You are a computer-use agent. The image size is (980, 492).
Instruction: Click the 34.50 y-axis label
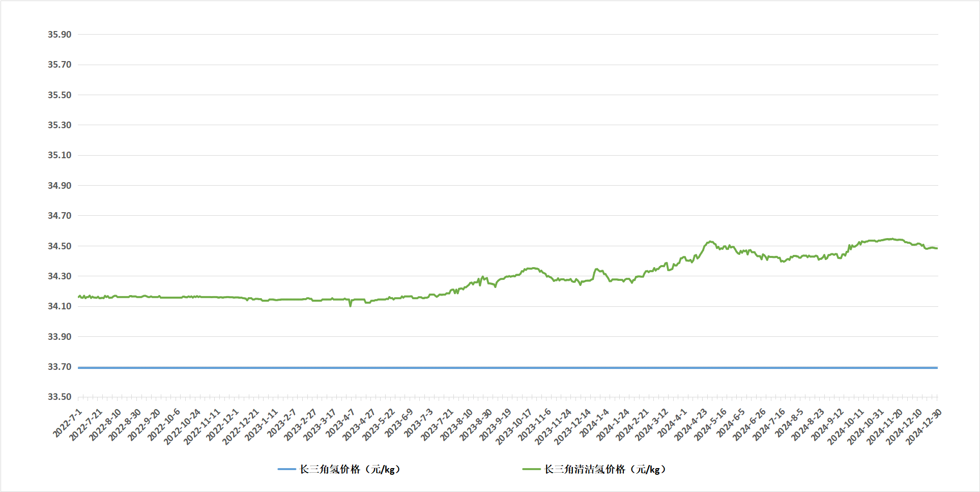click(x=60, y=246)
